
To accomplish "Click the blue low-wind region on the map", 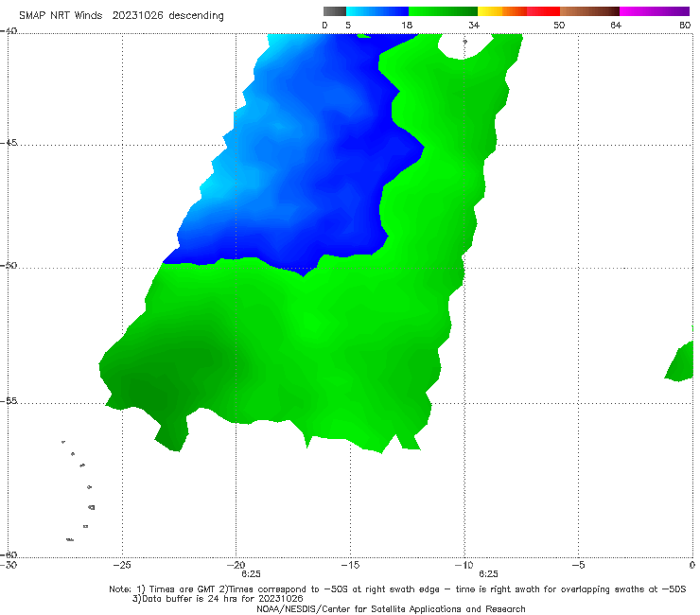I will [x=304, y=156].
